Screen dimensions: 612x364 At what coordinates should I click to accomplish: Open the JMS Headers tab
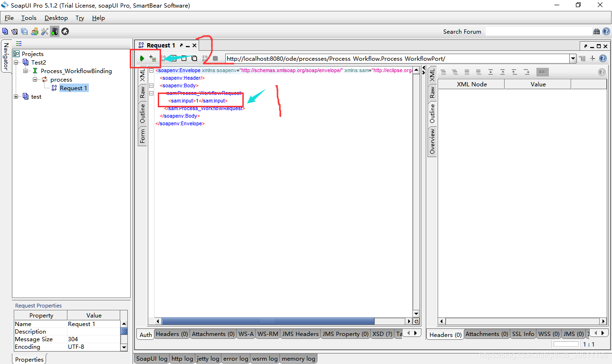pyautogui.click(x=300, y=334)
